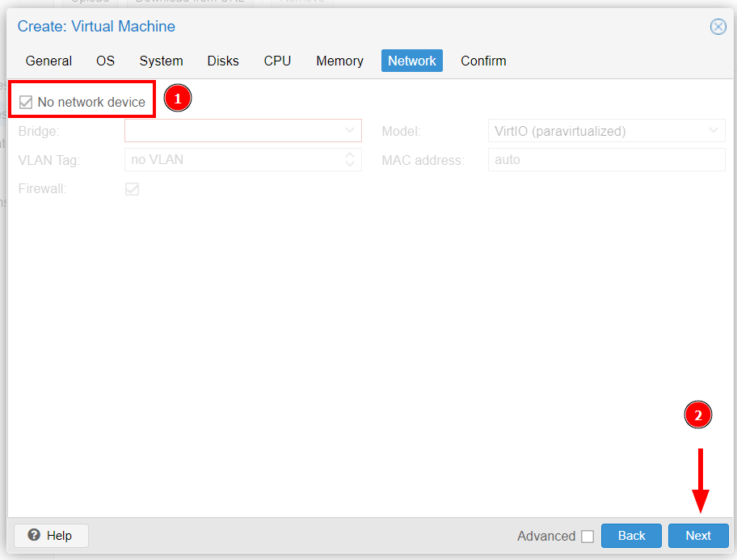Screen dimensions: 737x560
Task: Open the Bridge dropdown arrow
Action: point(350,130)
